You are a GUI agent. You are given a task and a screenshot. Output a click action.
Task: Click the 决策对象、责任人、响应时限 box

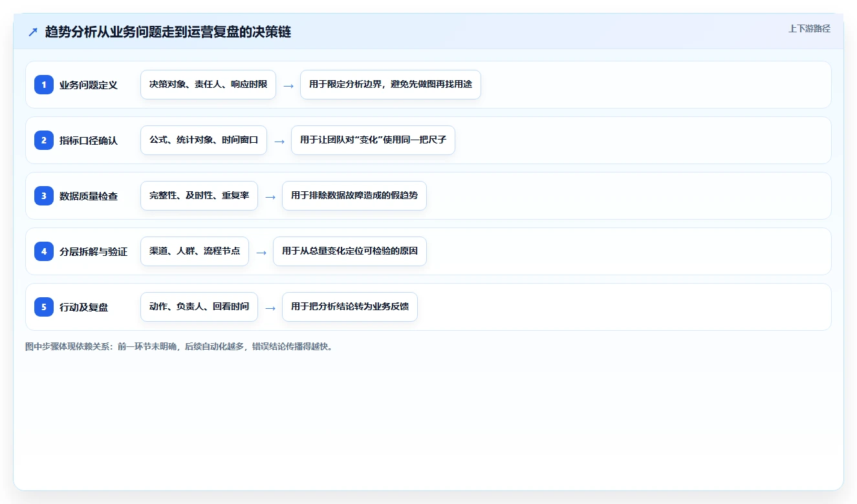click(208, 85)
